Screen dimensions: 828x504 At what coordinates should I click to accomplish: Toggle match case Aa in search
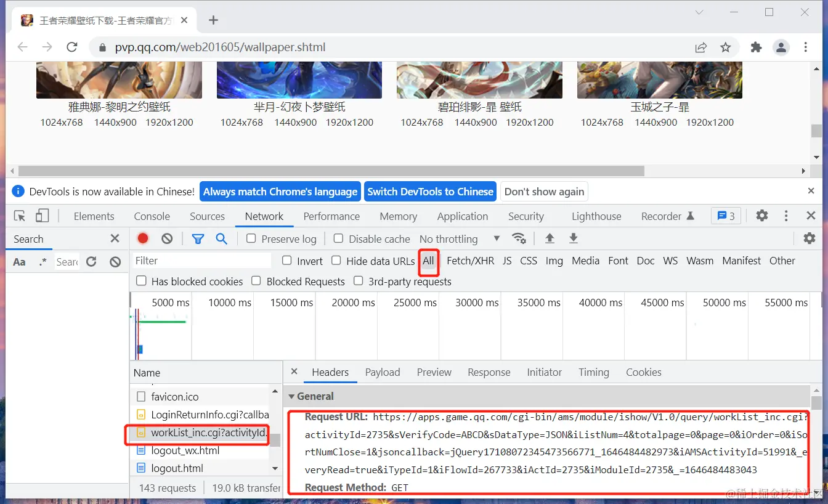tap(20, 262)
